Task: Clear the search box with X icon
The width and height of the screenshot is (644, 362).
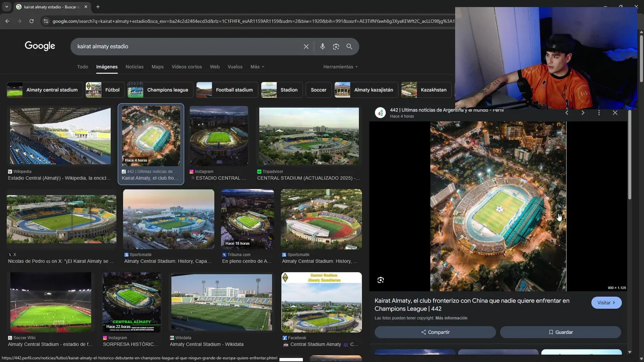Action: tap(306, 46)
